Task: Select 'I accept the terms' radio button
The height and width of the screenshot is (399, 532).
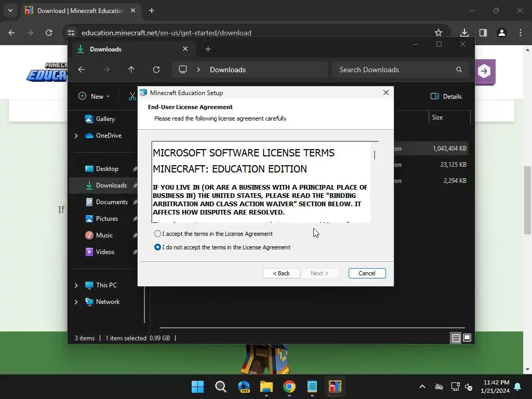Action: (157, 234)
